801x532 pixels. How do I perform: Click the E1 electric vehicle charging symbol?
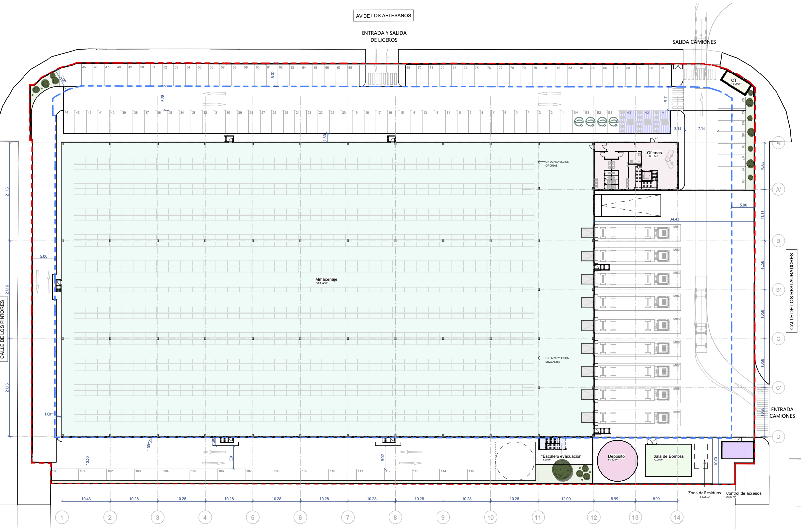(613, 122)
